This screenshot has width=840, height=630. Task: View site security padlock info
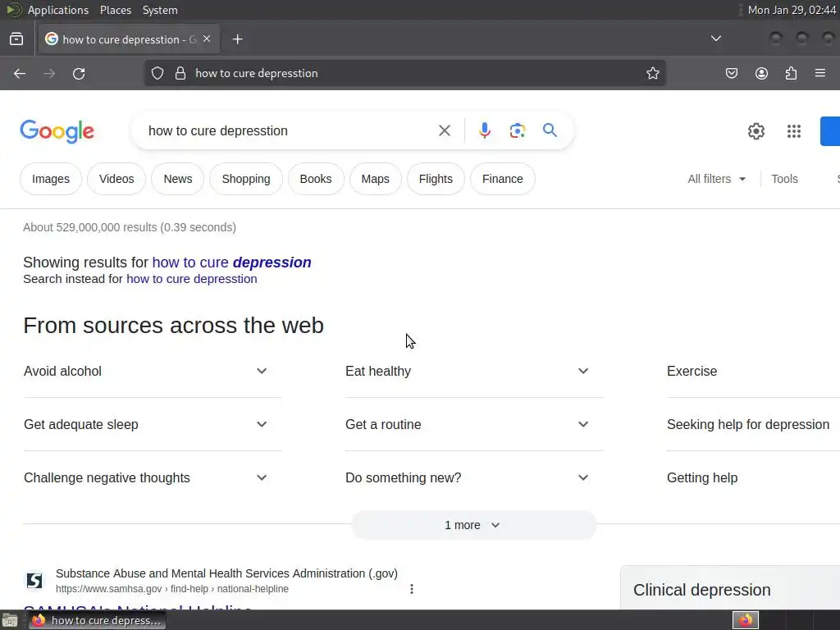click(x=180, y=73)
